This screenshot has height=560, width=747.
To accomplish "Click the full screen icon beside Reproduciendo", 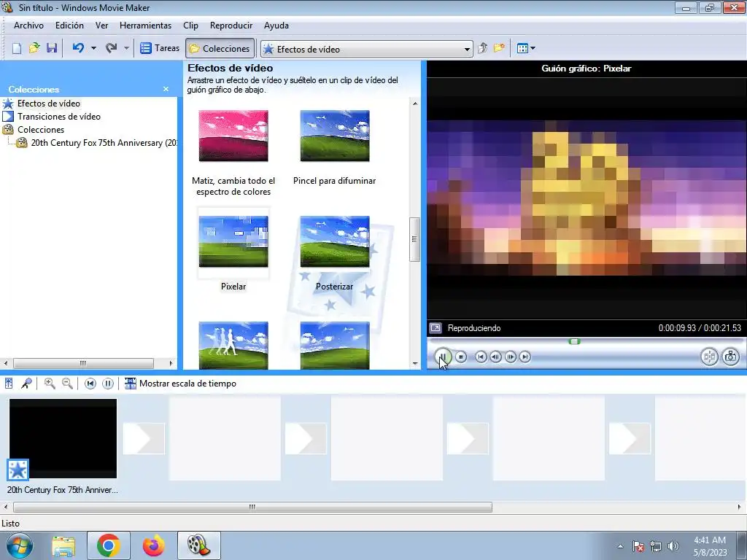I will click(x=436, y=328).
